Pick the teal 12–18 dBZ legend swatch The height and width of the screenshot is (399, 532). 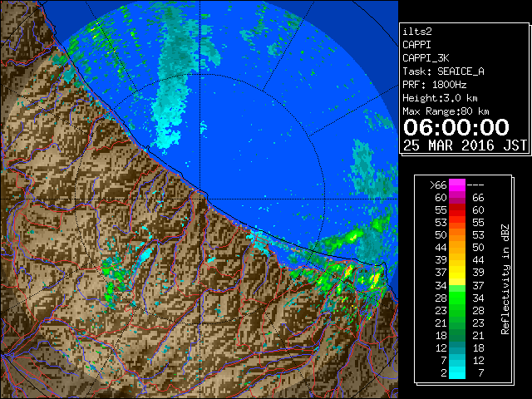coord(457,347)
